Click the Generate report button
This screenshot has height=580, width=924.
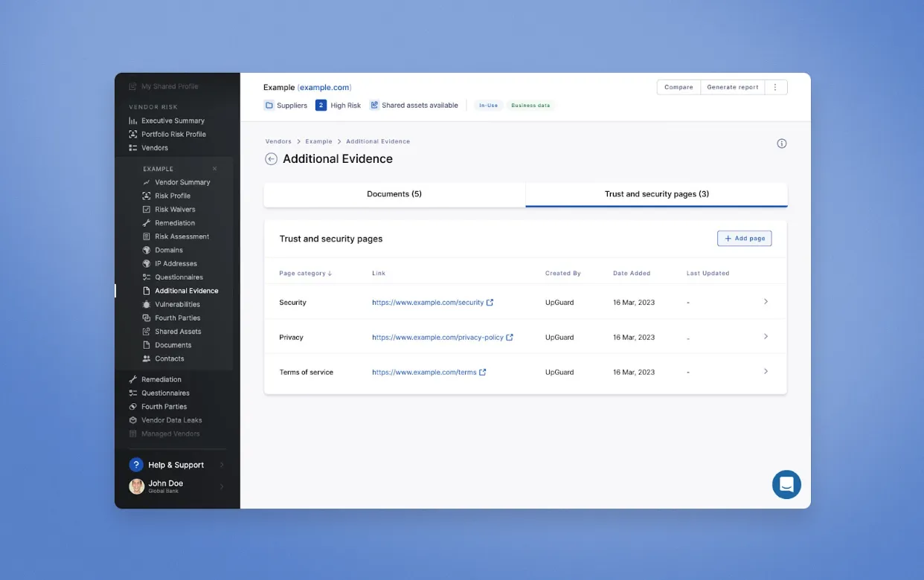click(x=732, y=87)
